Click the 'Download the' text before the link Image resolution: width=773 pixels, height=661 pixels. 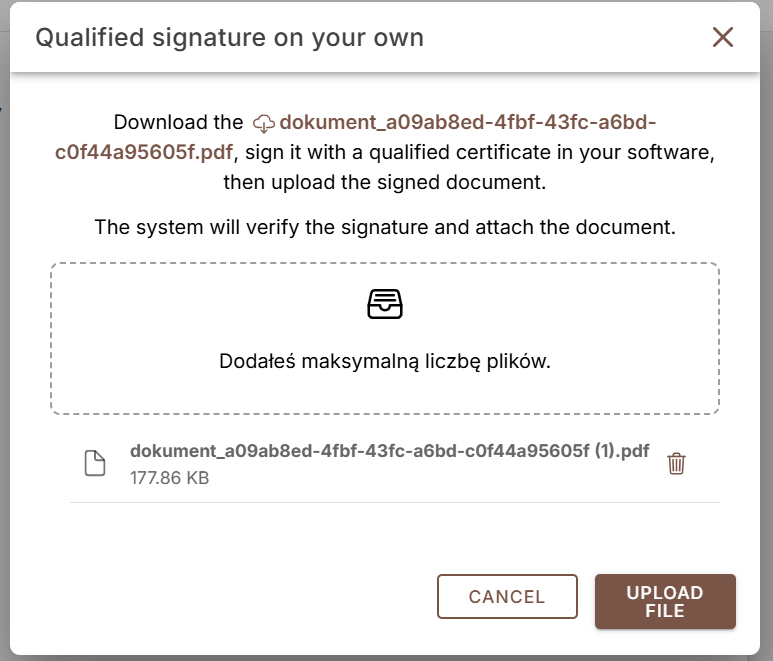(178, 122)
